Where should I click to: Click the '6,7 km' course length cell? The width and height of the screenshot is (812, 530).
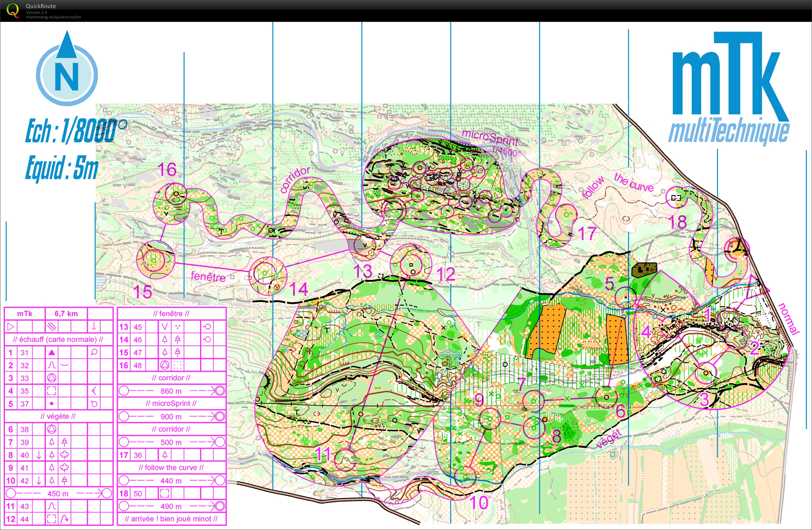click(66, 314)
